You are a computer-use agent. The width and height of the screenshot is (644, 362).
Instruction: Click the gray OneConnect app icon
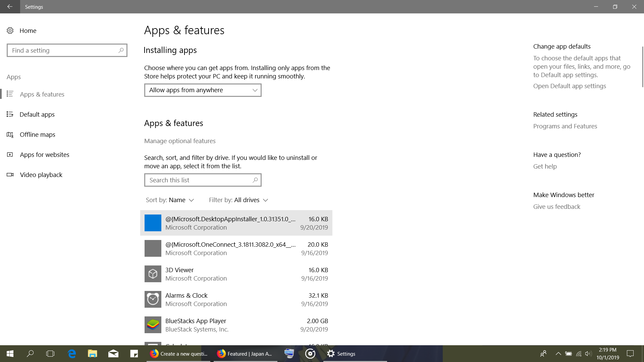coord(153,248)
